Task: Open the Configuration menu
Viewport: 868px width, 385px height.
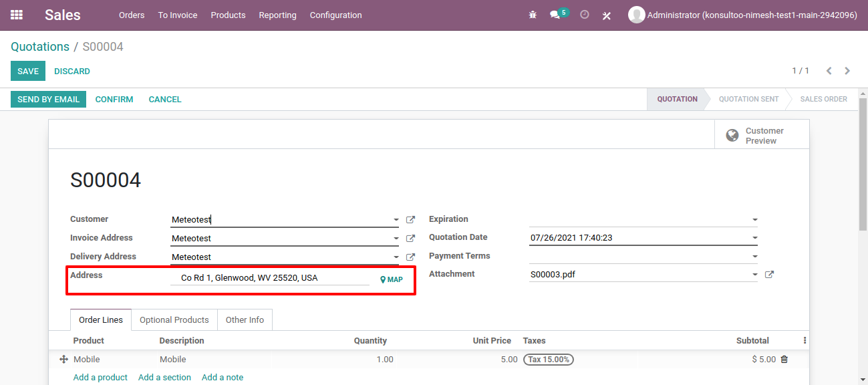Action: (335, 15)
